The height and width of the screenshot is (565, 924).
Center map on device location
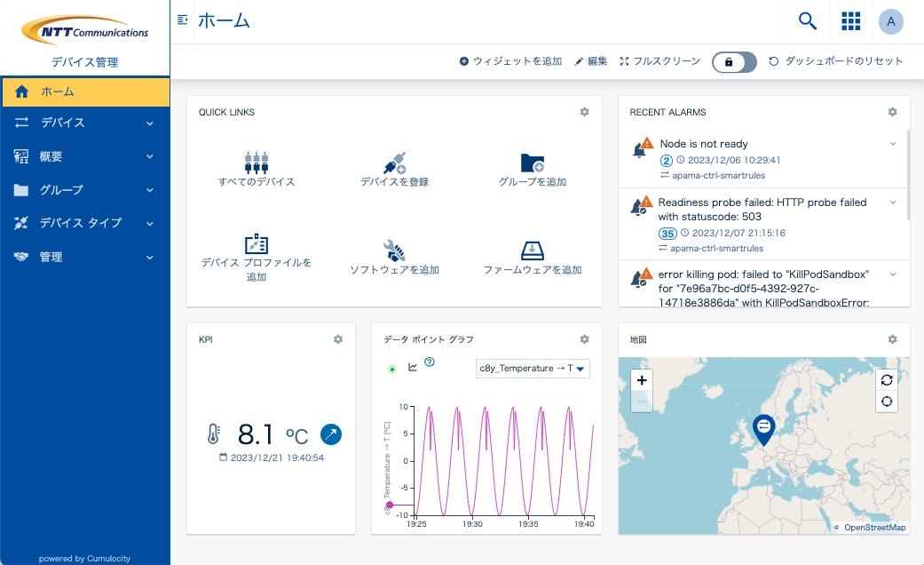[x=887, y=402]
